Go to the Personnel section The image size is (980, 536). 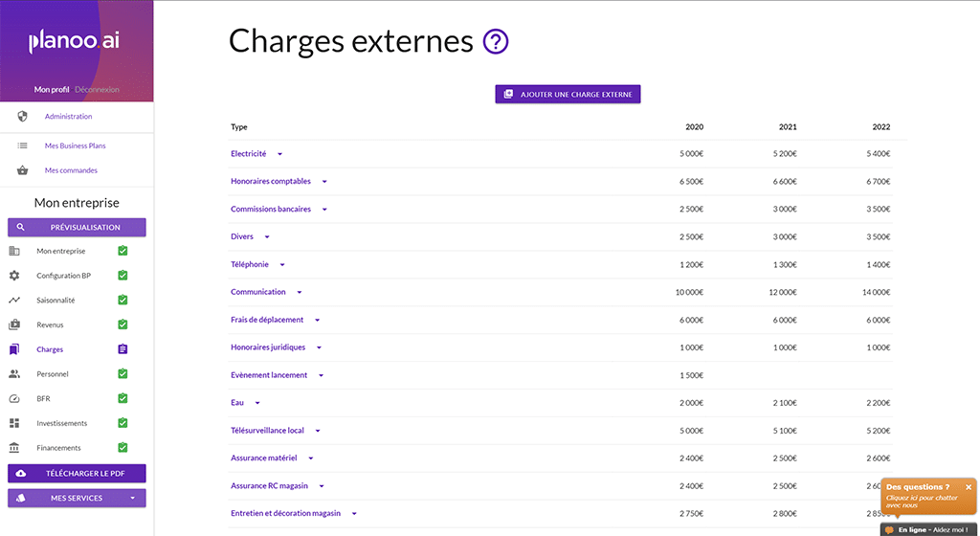click(x=53, y=373)
